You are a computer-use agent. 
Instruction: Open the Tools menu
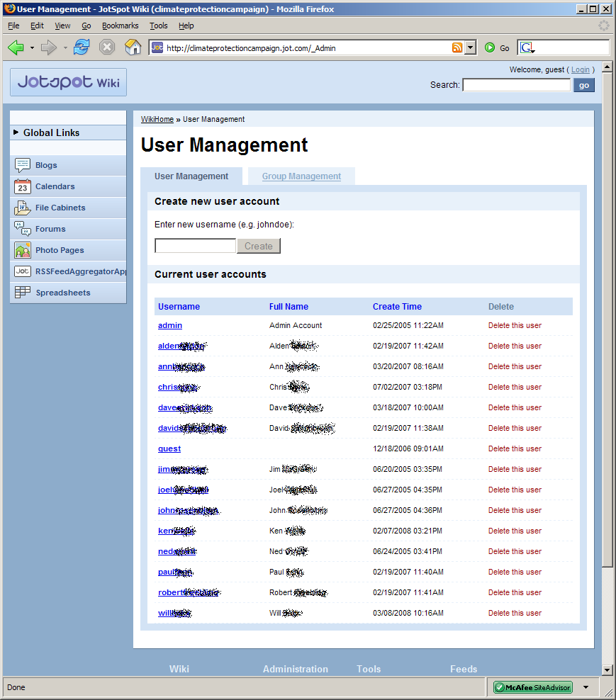click(159, 26)
